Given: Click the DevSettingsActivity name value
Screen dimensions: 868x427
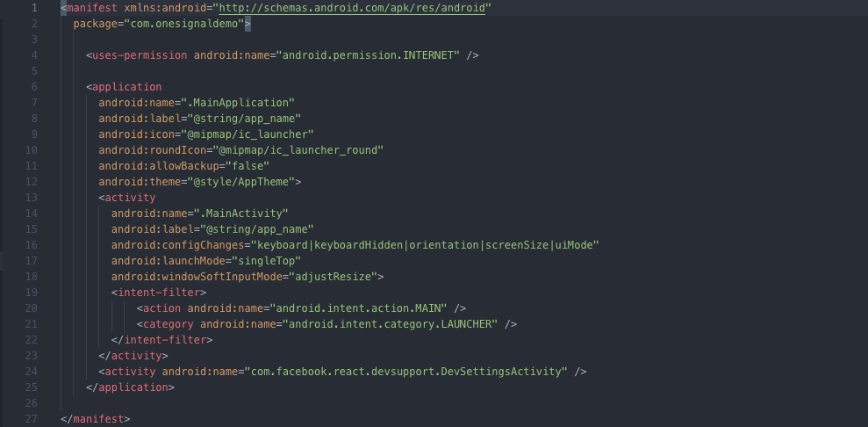Looking at the screenshot, I should pos(405,372).
